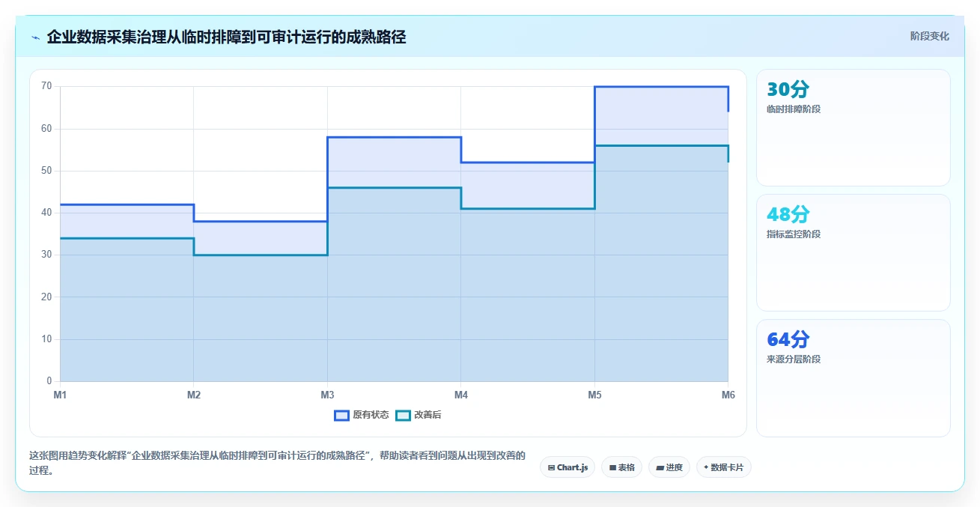Click the 30分 score value
Image resolution: width=980 pixels, height=507 pixels.
tap(788, 90)
